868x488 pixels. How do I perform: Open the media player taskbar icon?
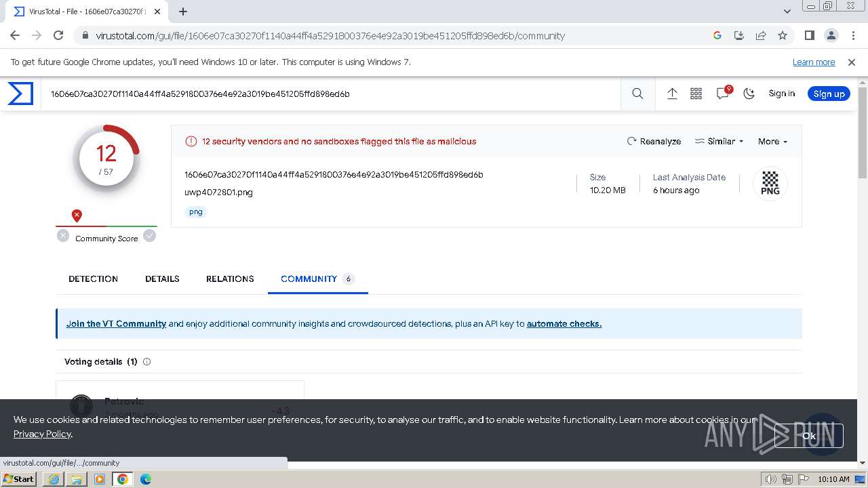(x=100, y=479)
